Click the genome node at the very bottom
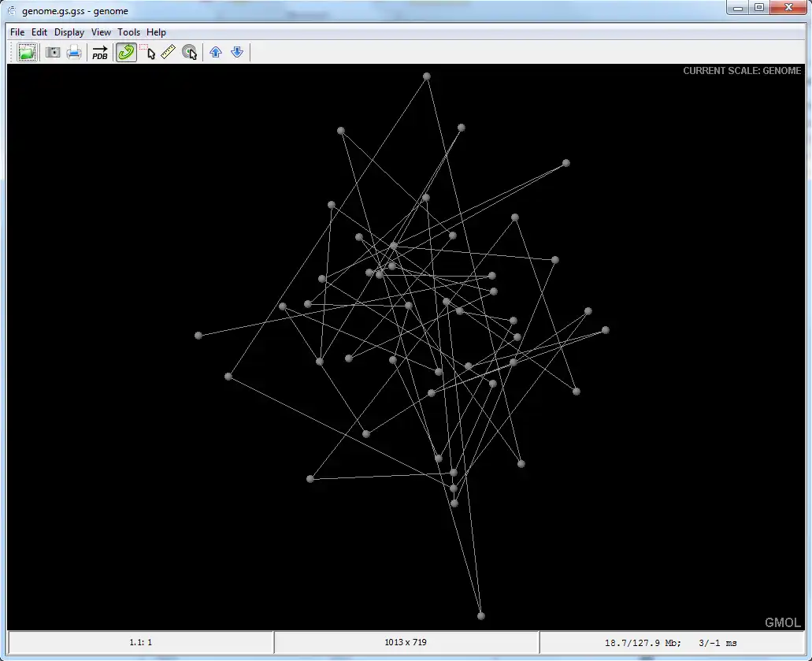 [481, 616]
